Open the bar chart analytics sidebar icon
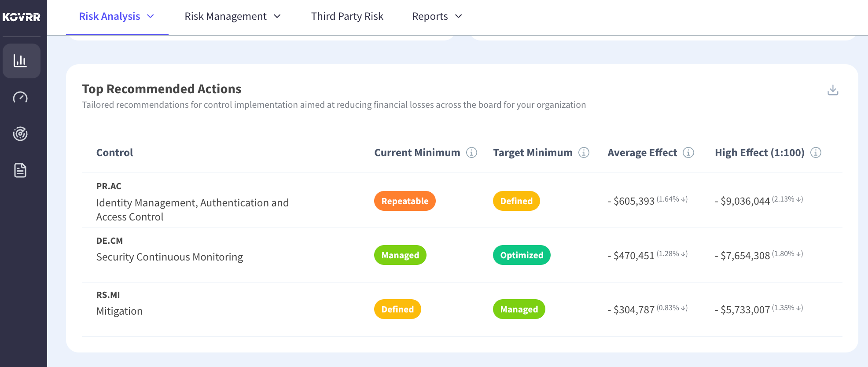This screenshot has height=367, width=868. coord(21,61)
